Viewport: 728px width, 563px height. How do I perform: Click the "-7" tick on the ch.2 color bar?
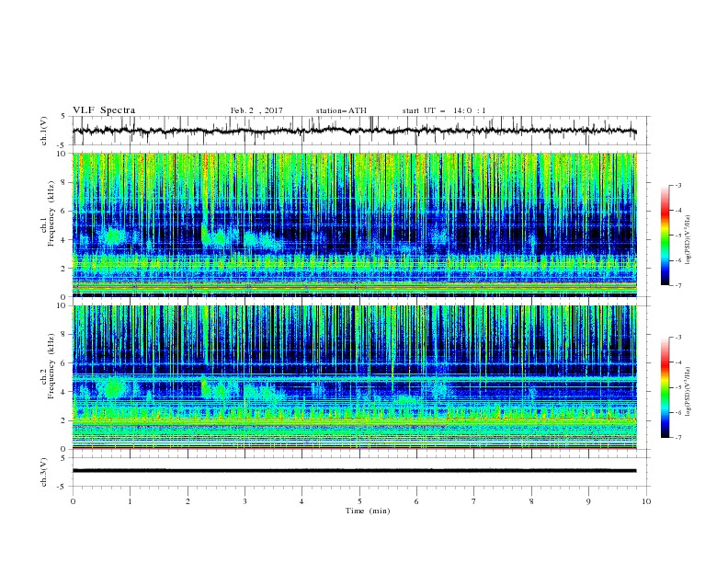(x=677, y=437)
